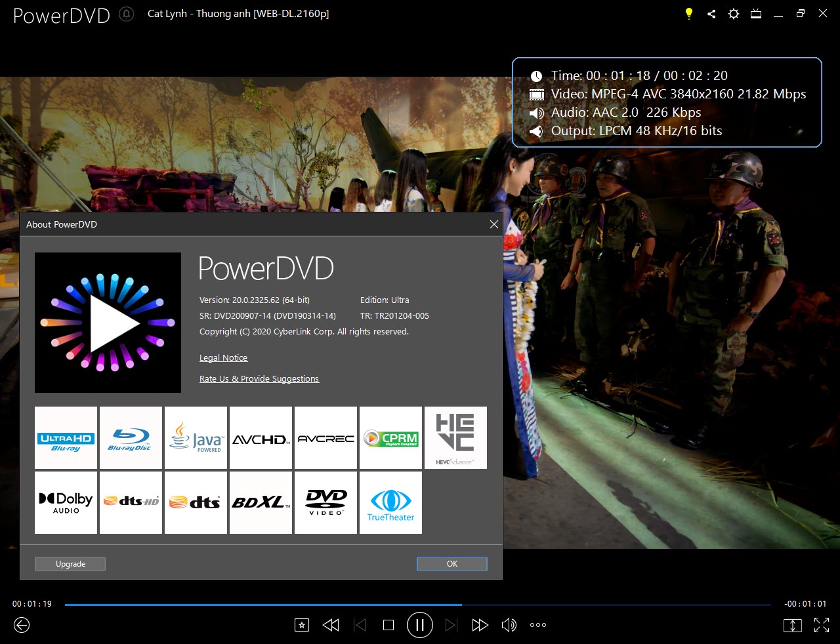
Task: Switch to TV mode icon
Action: click(756, 14)
